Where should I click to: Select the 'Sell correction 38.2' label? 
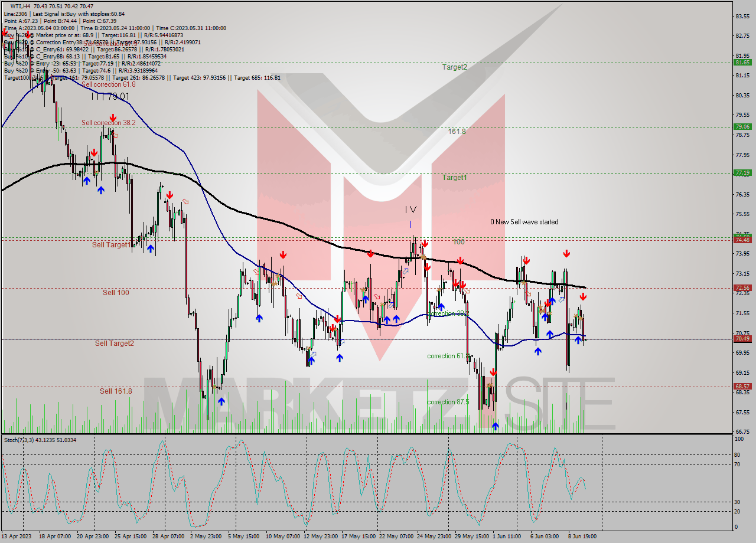coord(109,123)
